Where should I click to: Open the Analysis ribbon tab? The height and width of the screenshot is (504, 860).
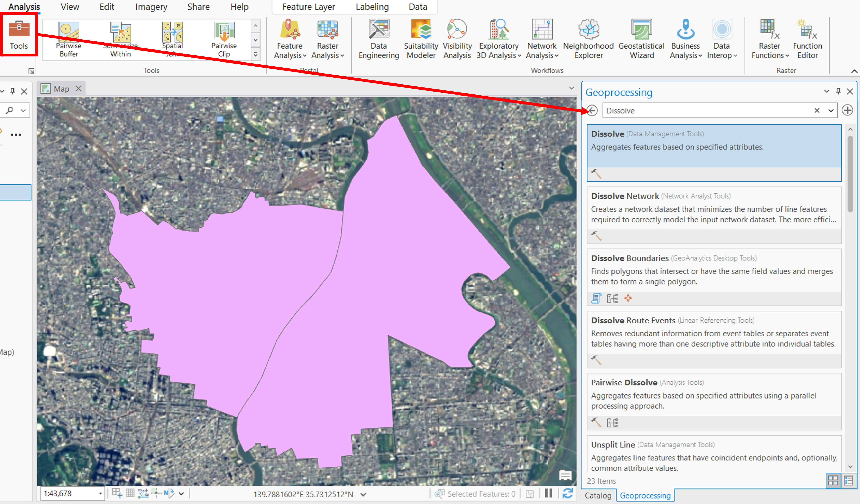click(24, 7)
